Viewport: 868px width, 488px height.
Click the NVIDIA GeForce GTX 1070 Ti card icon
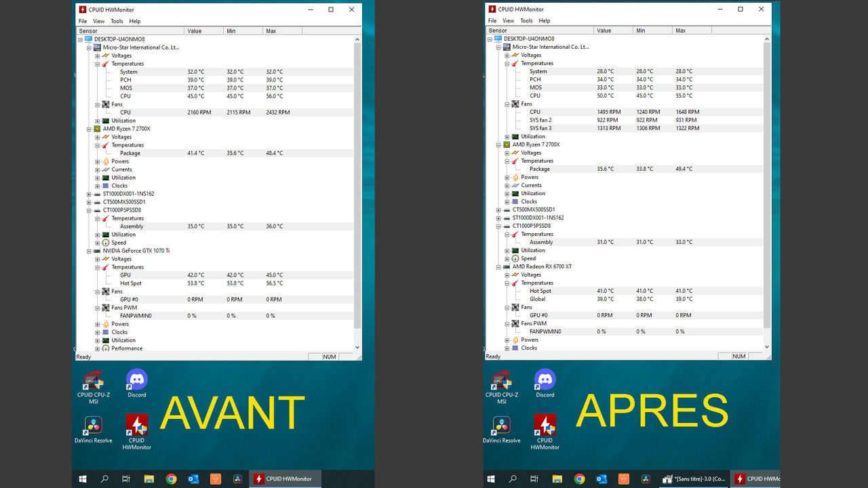coord(98,251)
